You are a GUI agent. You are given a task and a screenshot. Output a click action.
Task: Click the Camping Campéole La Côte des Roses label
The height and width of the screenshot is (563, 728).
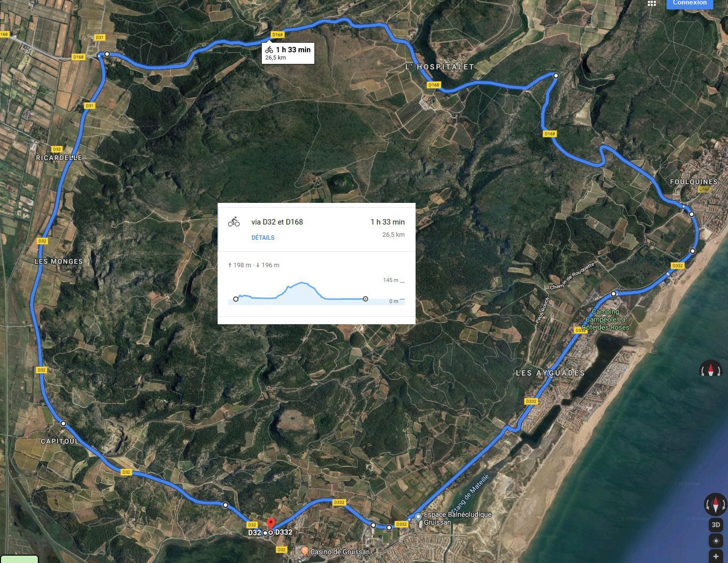605,319
